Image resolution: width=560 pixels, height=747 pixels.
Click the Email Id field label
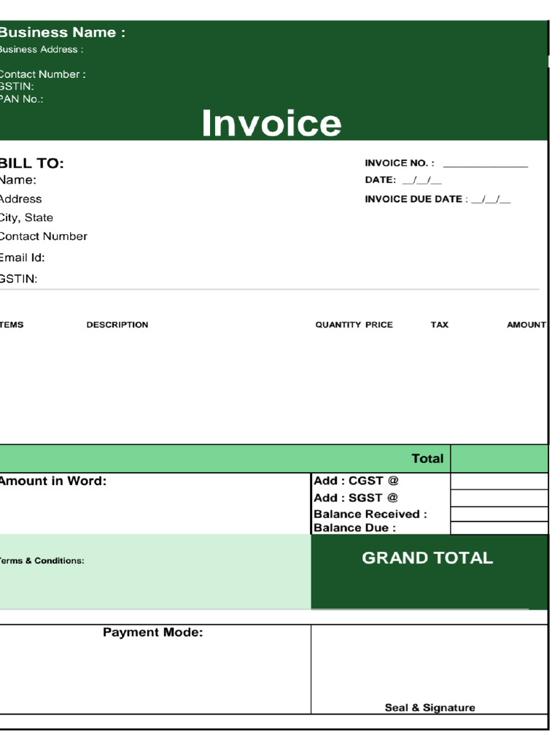pyautogui.click(x=22, y=258)
